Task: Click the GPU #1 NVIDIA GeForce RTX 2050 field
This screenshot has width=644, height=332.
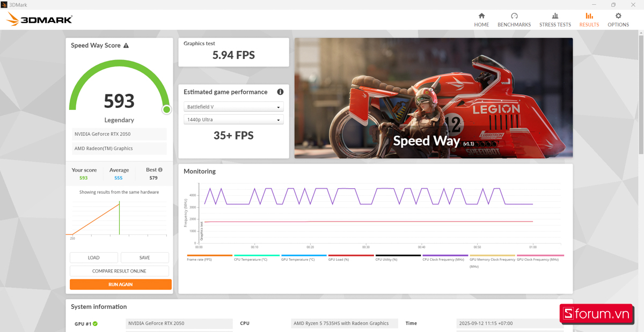Action: coord(179,323)
